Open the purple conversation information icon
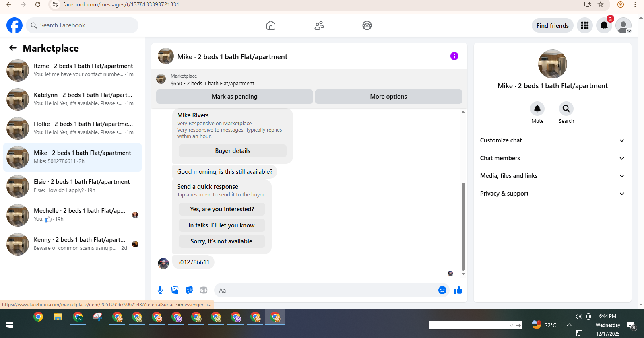This screenshot has width=644, height=338. [454, 56]
